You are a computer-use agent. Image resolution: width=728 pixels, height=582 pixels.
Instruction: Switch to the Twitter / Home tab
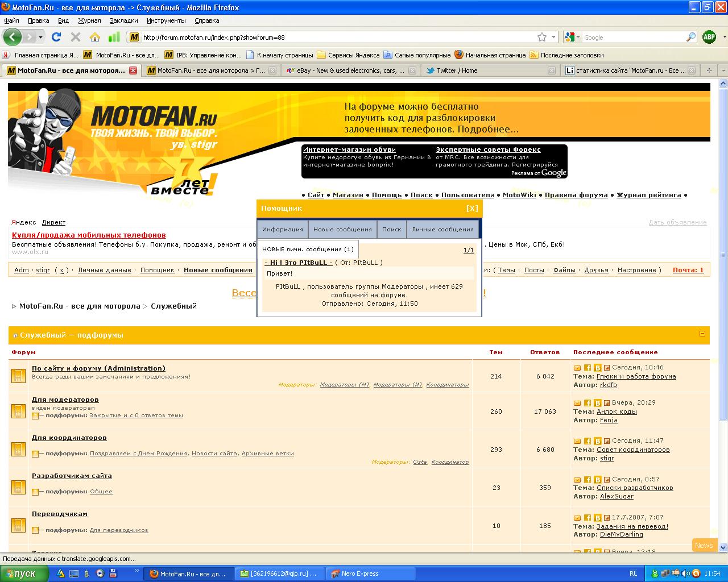tap(489, 70)
